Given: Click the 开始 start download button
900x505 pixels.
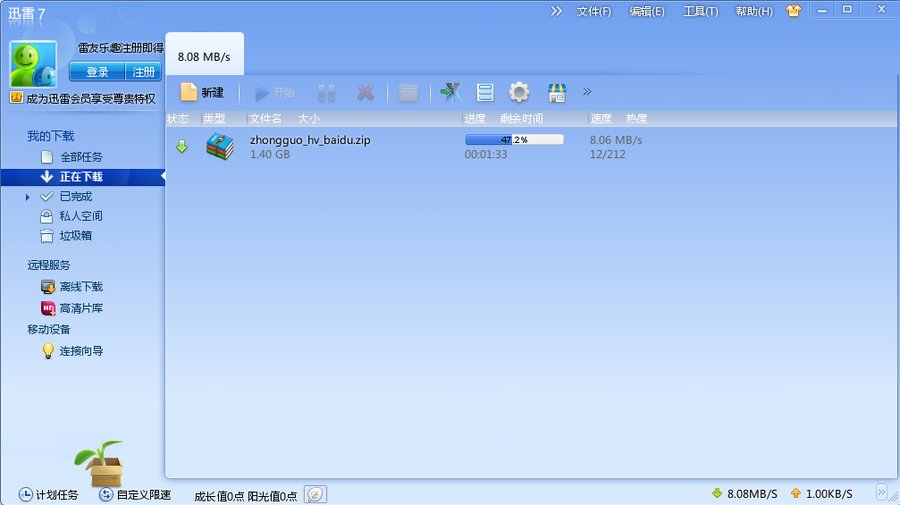Looking at the screenshot, I should pos(274,92).
